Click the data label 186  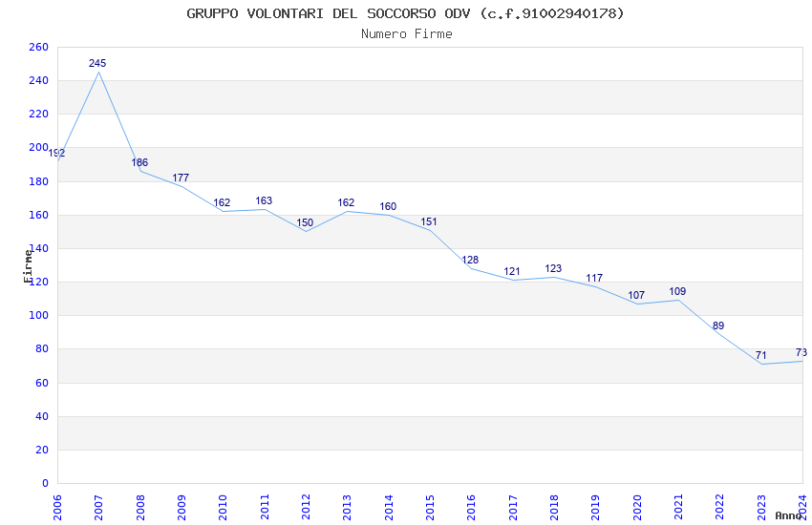139,162
